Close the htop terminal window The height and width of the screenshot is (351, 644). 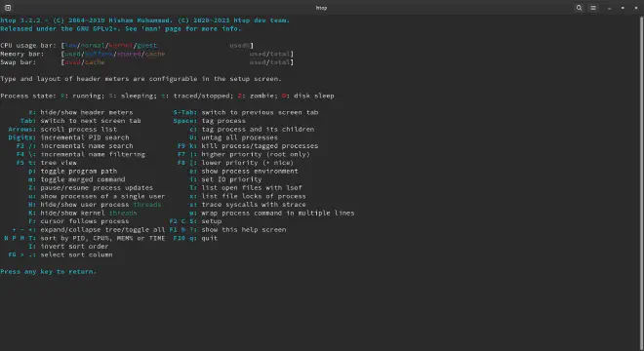(x=636, y=8)
